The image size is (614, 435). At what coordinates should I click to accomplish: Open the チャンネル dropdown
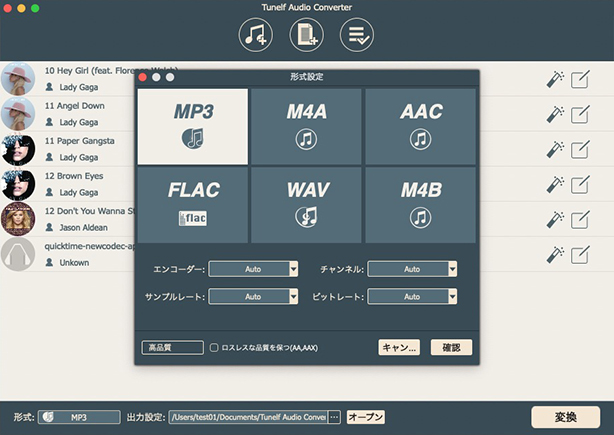click(x=412, y=269)
